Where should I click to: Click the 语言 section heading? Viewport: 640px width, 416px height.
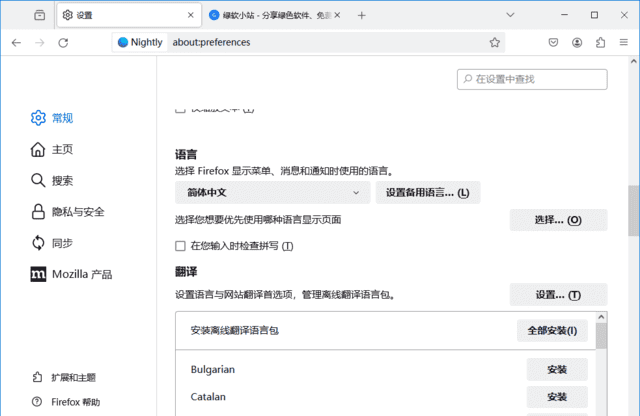(x=186, y=155)
